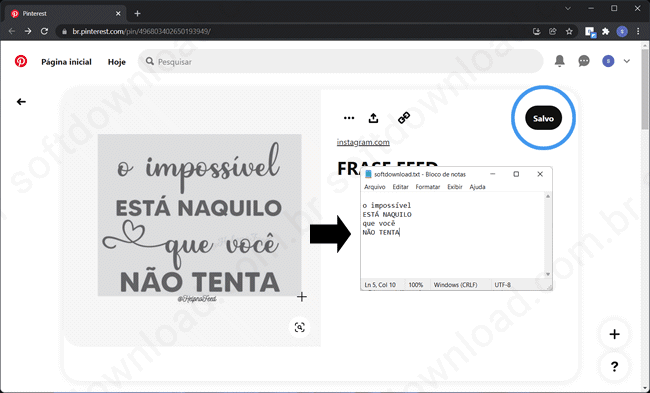Image resolution: width=650 pixels, height=393 pixels.
Task: Click the Salvo button
Action: (x=543, y=118)
